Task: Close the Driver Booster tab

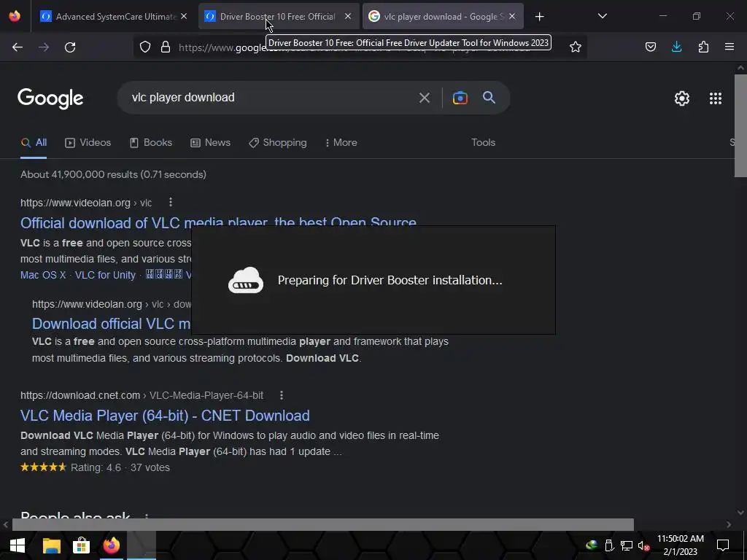Action: click(x=348, y=16)
